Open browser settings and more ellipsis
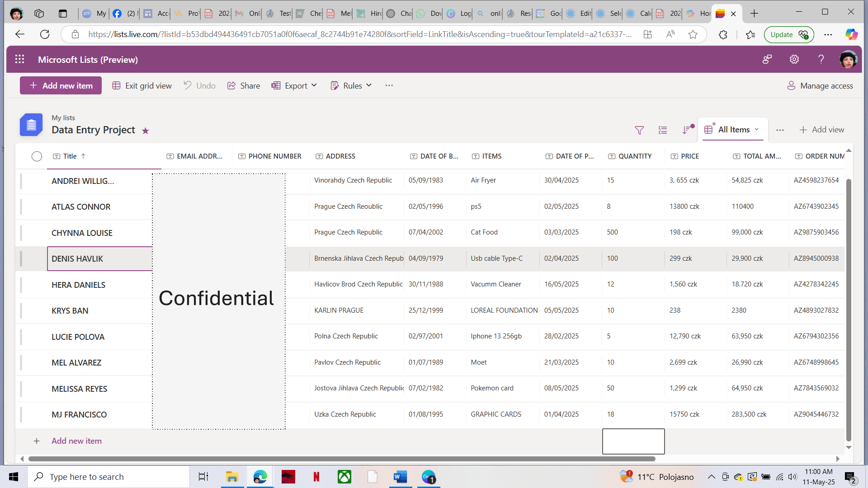 point(828,34)
